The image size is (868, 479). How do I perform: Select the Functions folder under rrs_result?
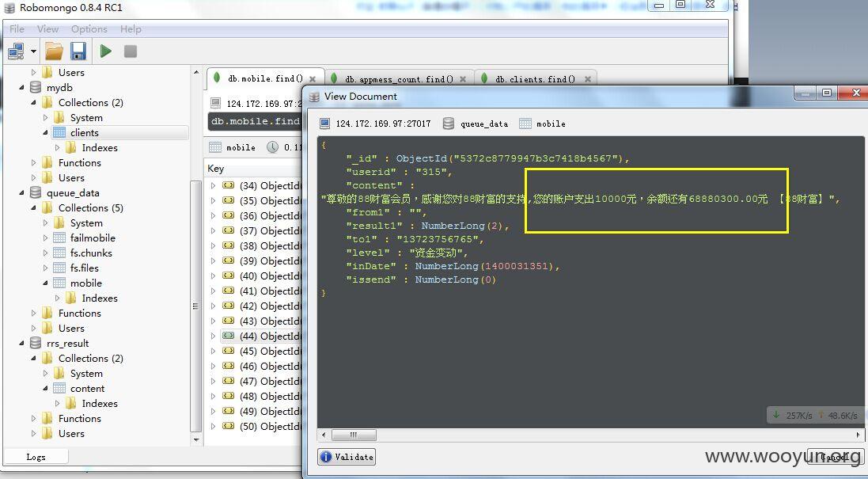pos(80,419)
